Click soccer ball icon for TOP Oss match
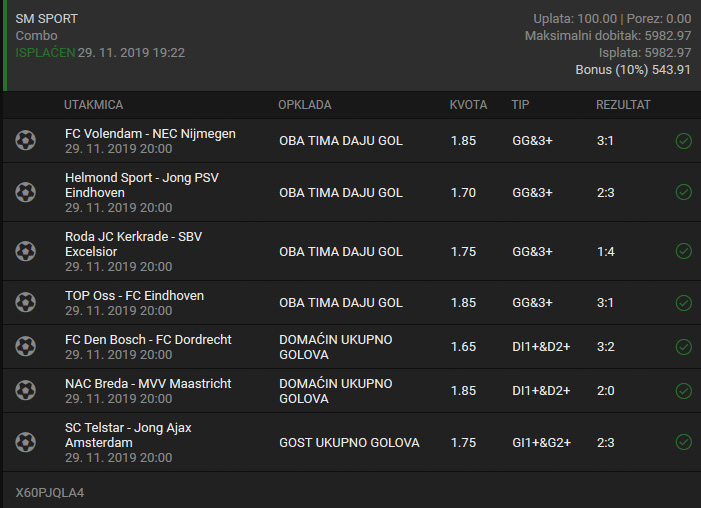 (25, 302)
